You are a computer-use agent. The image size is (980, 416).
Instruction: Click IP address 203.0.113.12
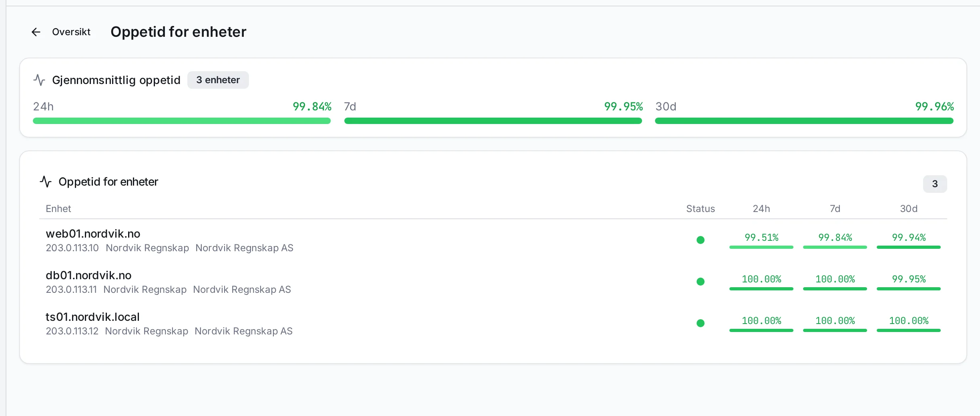pyautogui.click(x=72, y=331)
